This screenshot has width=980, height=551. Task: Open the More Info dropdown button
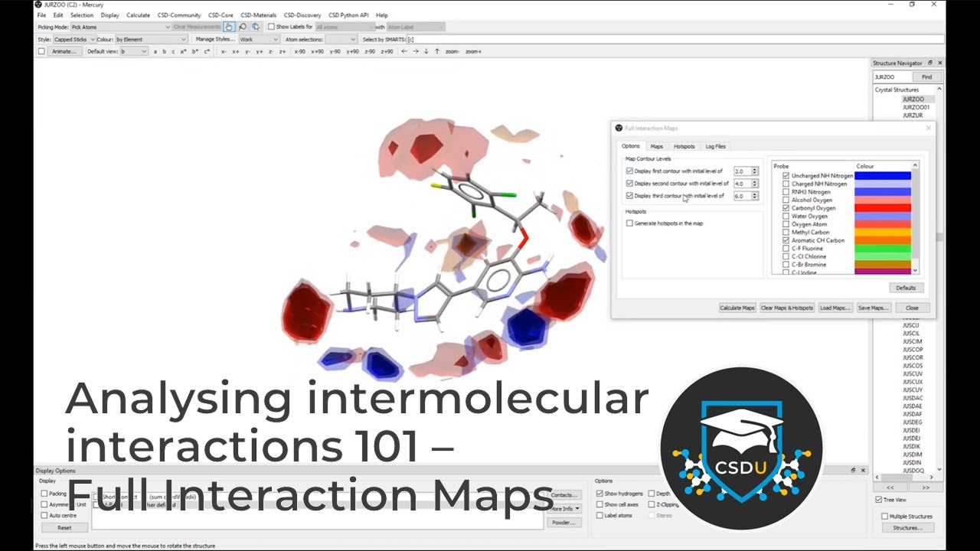(563, 508)
